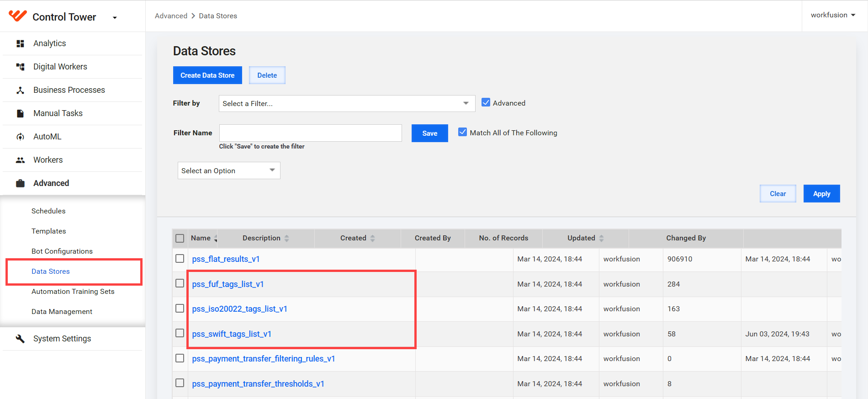Screen dimensions: 868x399
Task: Check the pss_swift_tags_list_v1 row checkbox
Action: tap(180, 334)
